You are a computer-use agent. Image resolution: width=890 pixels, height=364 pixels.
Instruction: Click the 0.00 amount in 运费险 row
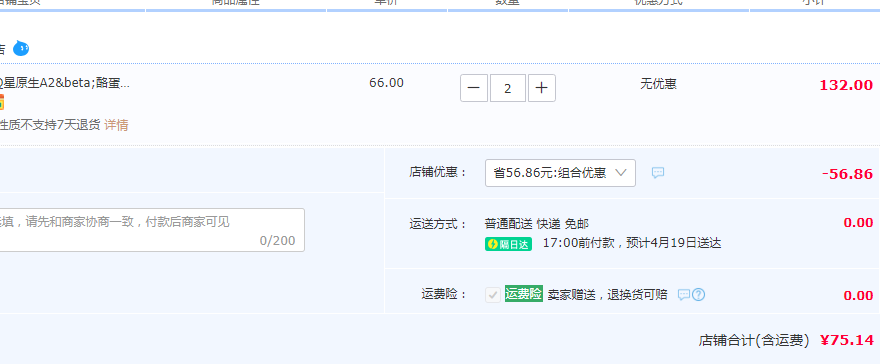click(858, 295)
